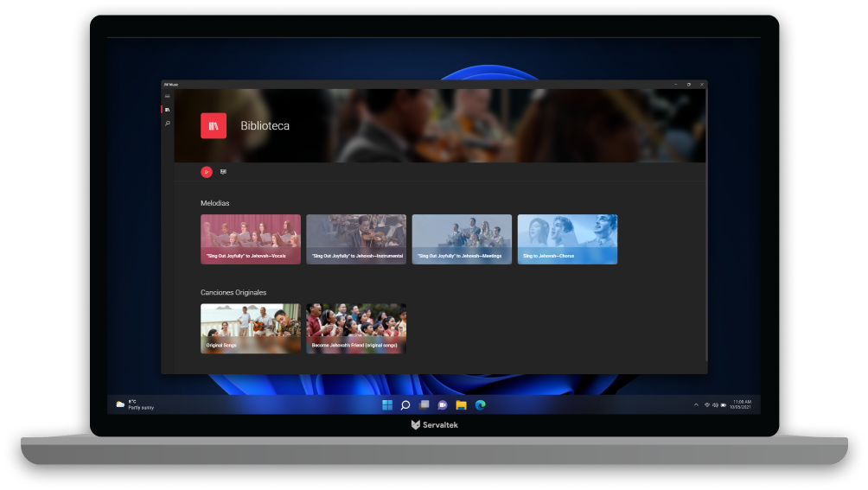Screen dimensions: 868x490
Task: Maximize the JW Music window
Action: pyautogui.click(x=689, y=85)
